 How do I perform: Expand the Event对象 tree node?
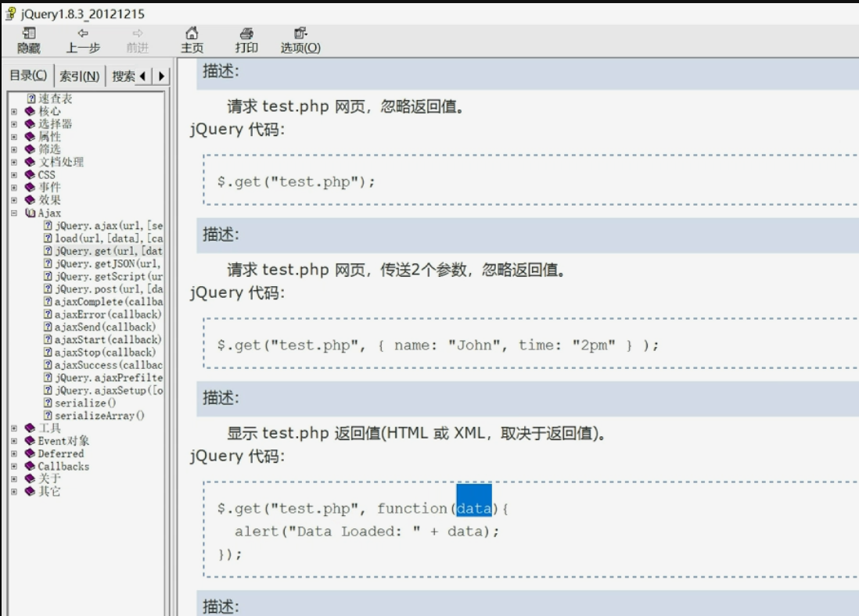[x=14, y=441]
